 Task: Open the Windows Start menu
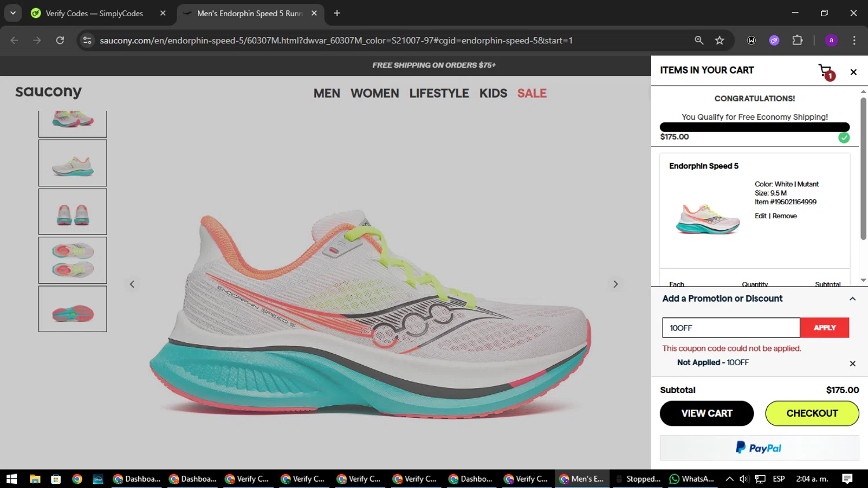[x=12, y=479]
